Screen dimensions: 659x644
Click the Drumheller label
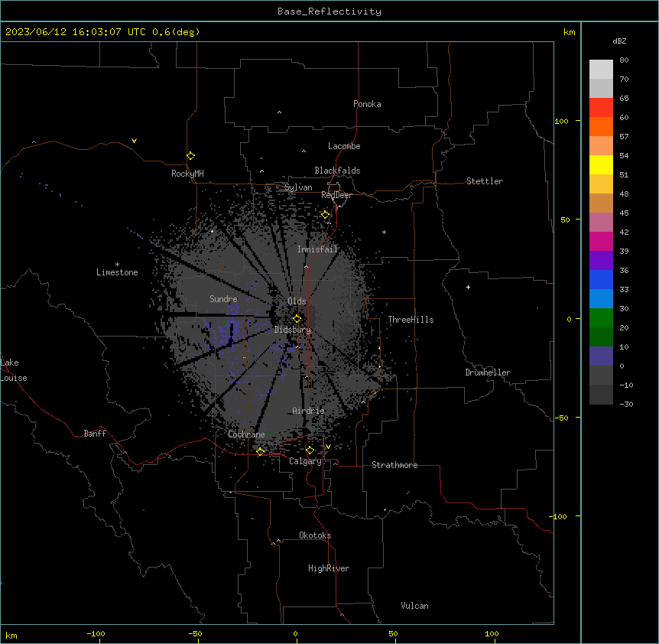488,372
